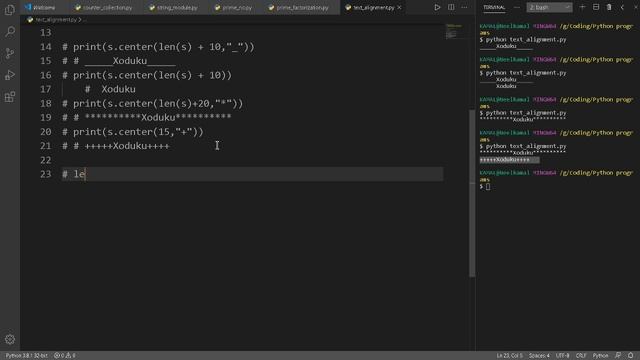Viewport: 640px width, 360px height.
Task: Click line number 18 in gutter
Action: tap(46, 103)
